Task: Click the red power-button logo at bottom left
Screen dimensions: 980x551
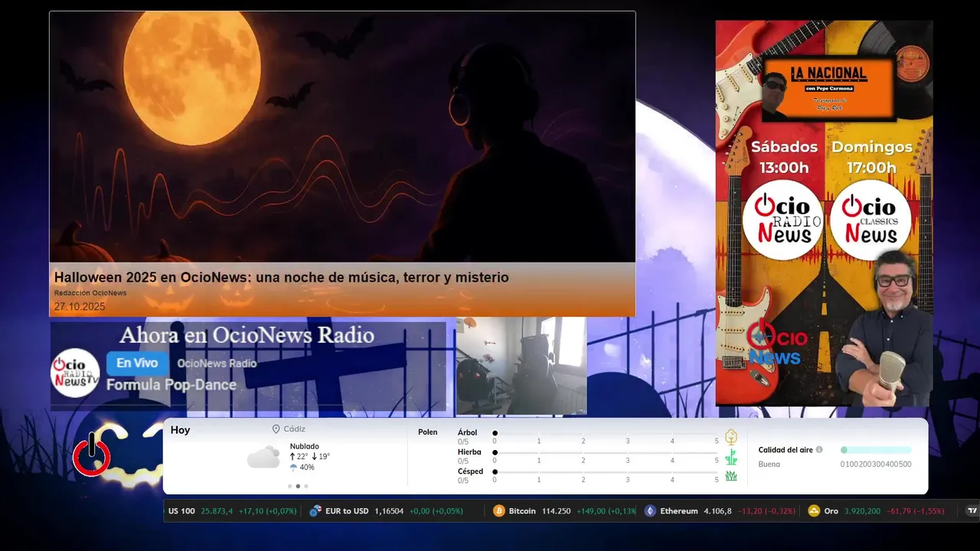Action: point(92,454)
